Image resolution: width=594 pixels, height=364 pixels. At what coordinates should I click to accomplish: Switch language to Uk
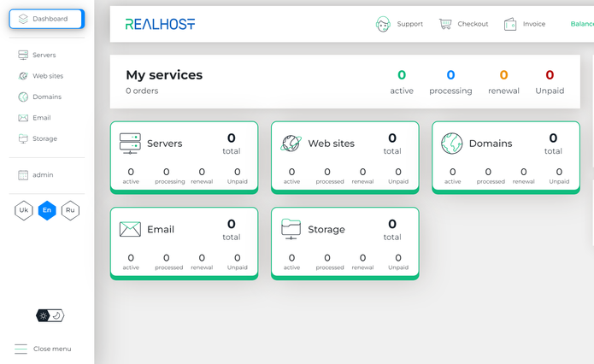point(23,210)
